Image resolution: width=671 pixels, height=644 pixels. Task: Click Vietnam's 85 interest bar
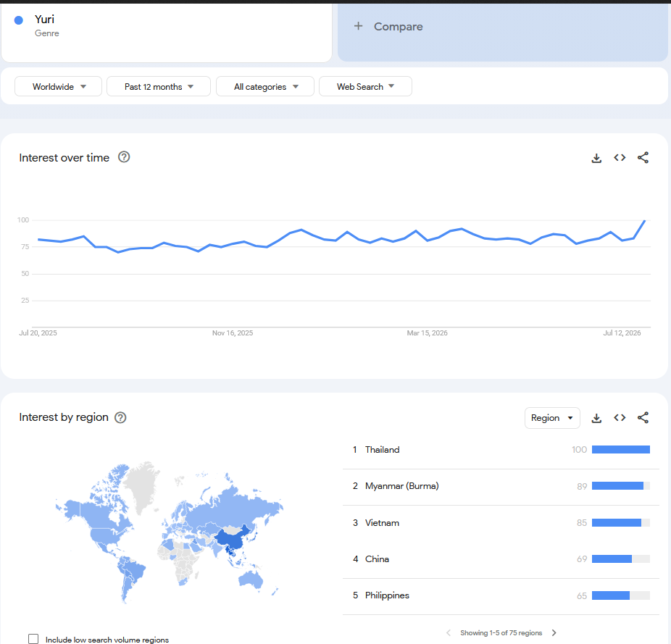click(x=616, y=522)
